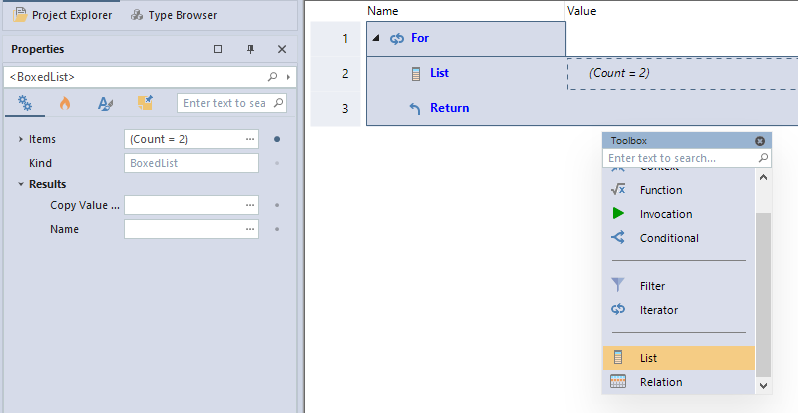Open the ellipsis editor for Items value
This screenshot has height=413, width=798.
[250, 139]
